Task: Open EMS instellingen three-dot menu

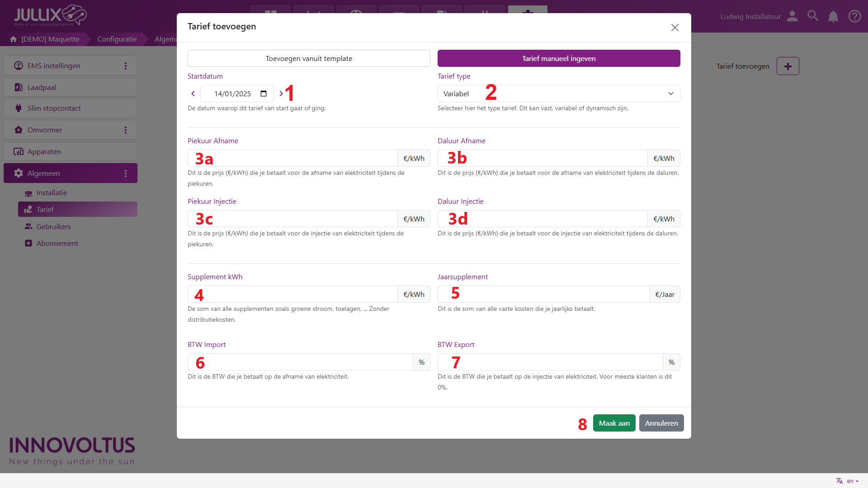Action: tap(126, 66)
